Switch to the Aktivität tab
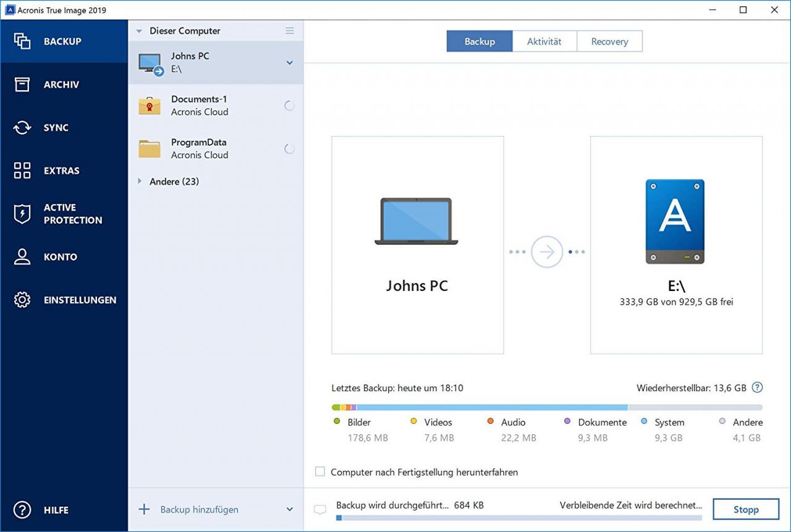Viewport: 791px width, 532px height. tap(544, 41)
